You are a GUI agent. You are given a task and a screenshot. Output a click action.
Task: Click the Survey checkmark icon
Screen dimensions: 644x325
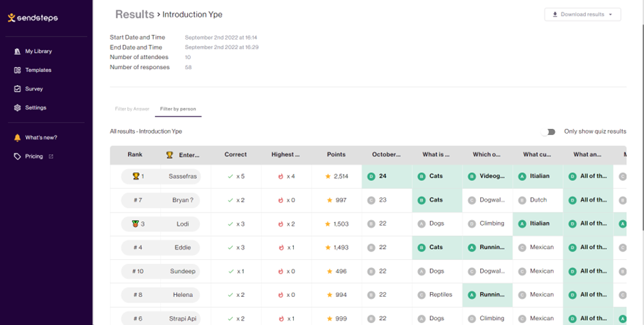(x=17, y=88)
